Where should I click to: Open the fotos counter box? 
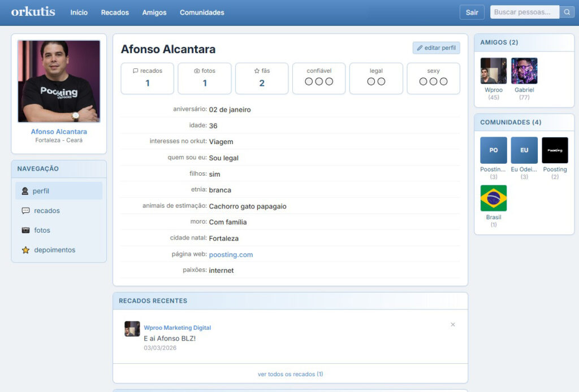click(x=205, y=78)
